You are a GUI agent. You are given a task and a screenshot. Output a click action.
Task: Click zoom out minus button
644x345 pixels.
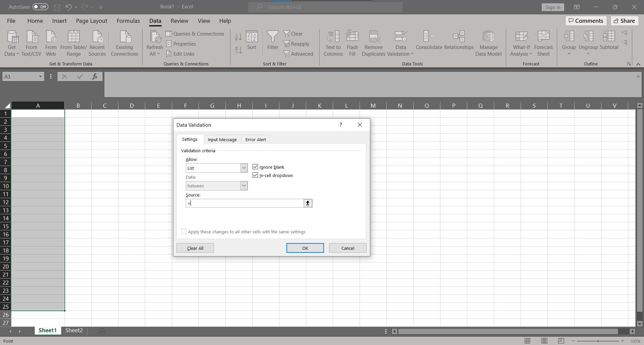573,341
